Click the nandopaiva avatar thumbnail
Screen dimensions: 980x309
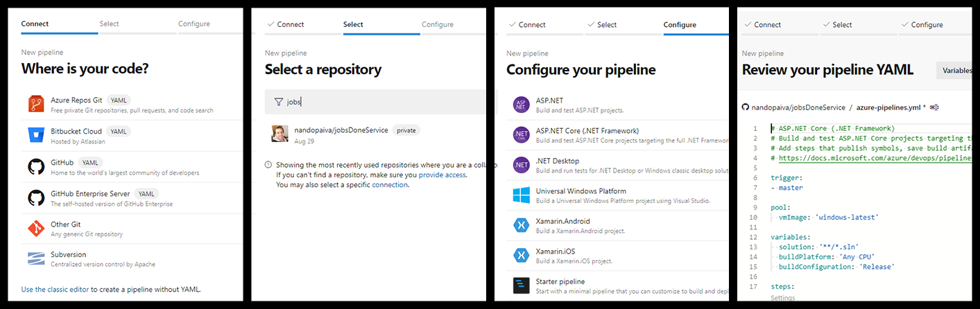280,134
